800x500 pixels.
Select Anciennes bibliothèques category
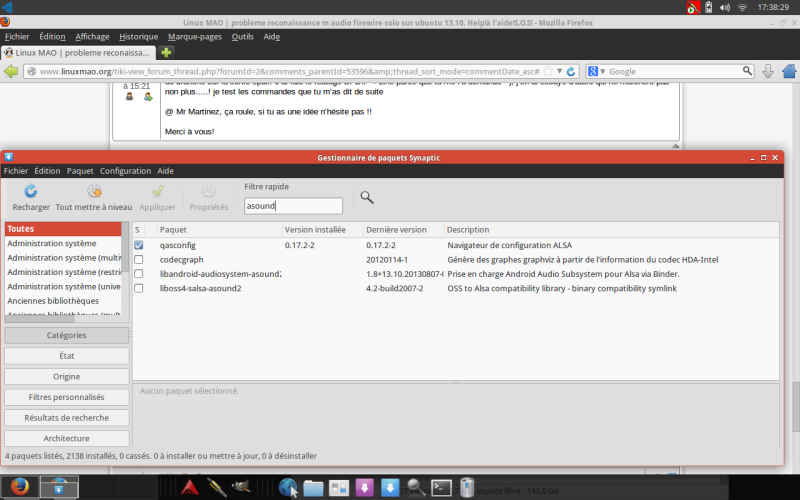click(x=63, y=301)
